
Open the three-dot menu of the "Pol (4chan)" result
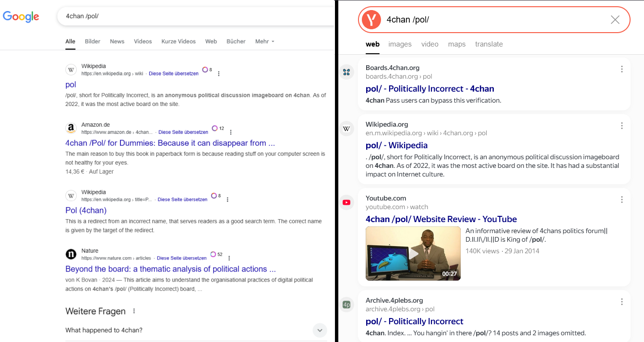coord(227,200)
